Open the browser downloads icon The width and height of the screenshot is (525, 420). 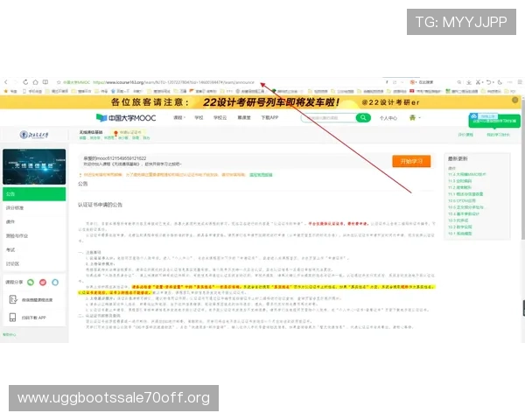pos(469,82)
